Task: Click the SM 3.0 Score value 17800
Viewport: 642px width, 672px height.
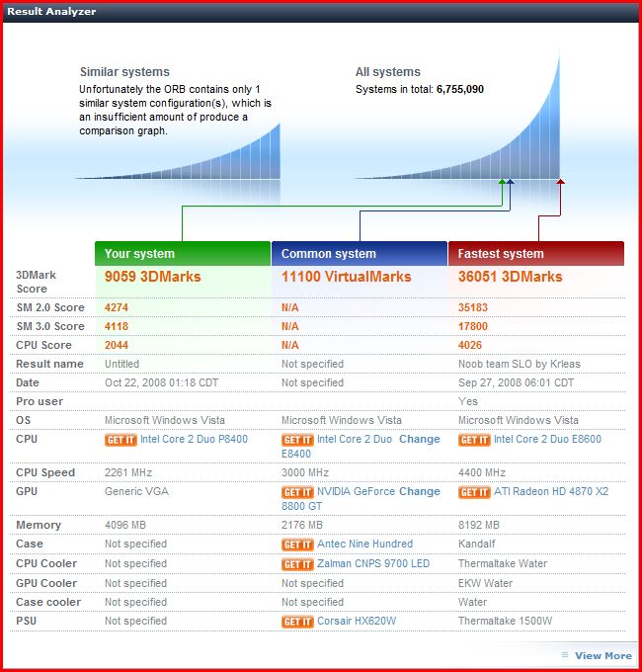Action: click(x=473, y=326)
